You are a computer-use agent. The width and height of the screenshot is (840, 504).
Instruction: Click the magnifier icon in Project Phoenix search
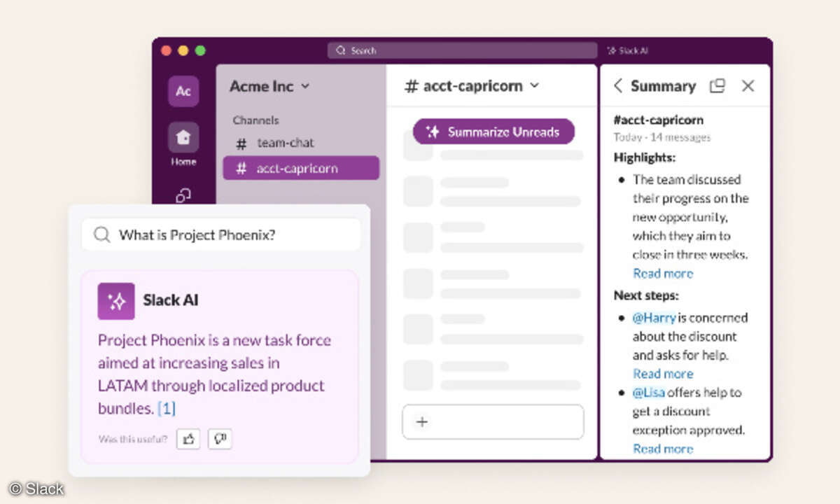102,235
